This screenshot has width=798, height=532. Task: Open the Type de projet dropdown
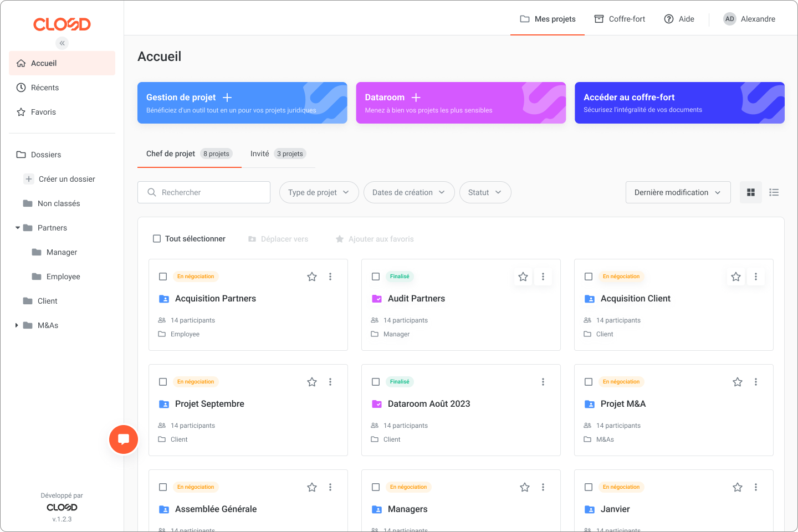319,192
